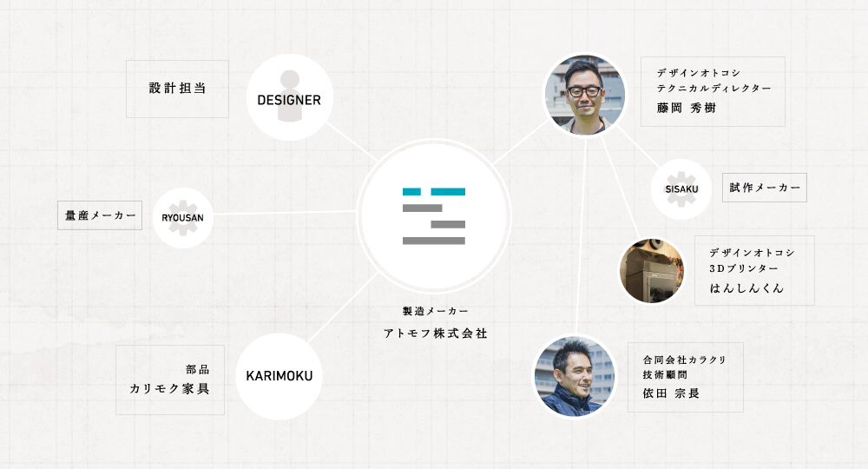Click the name 依田 宗長
The width and height of the screenshot is (868, 469).
point(671,393)
